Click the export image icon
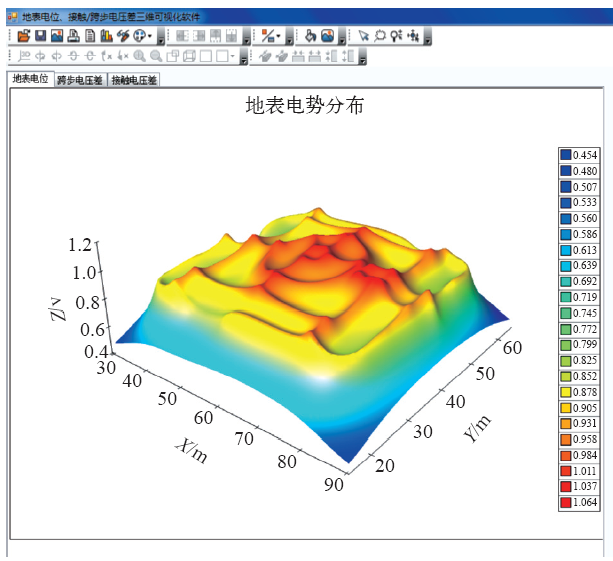The height and width of the screenshot is (561, 613). coord(57,36)
